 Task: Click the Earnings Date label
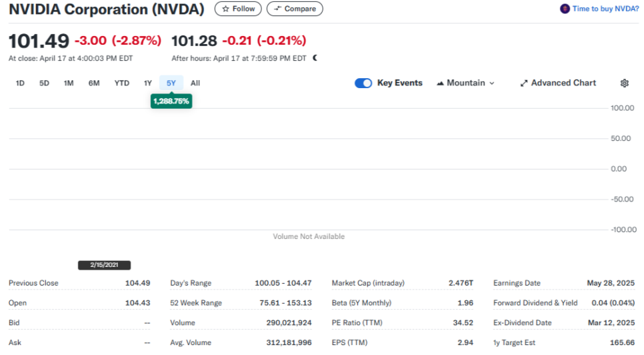[x=517, y=283]
